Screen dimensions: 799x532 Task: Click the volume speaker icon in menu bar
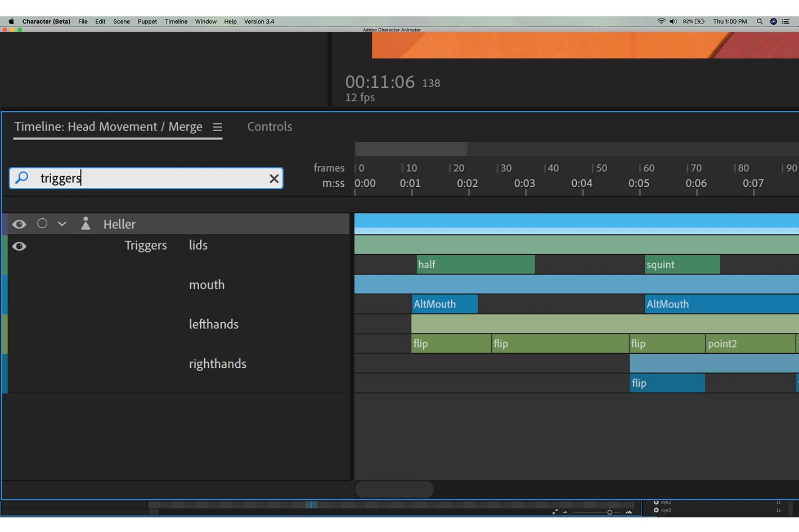pyautogui.click(x=674, y=21)
